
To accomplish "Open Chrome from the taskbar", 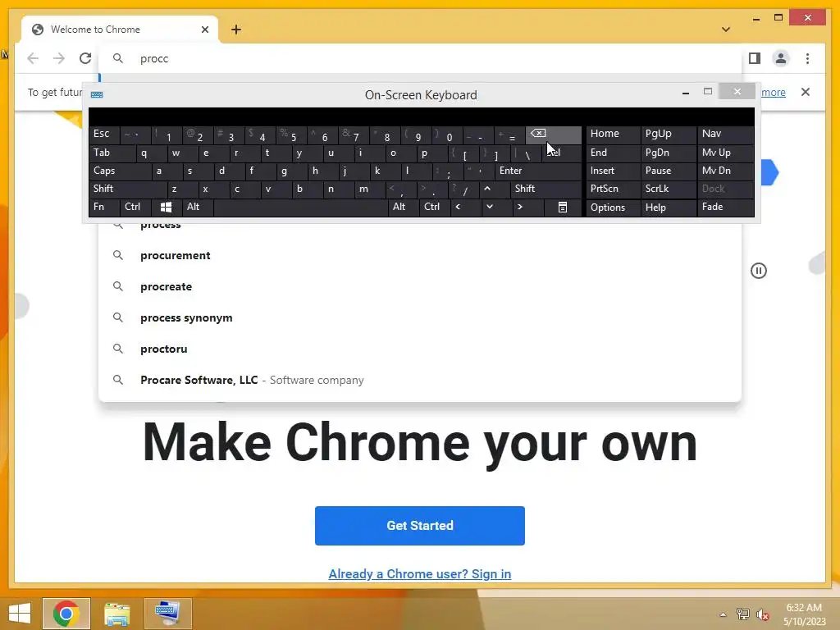I will click(66, 614).
